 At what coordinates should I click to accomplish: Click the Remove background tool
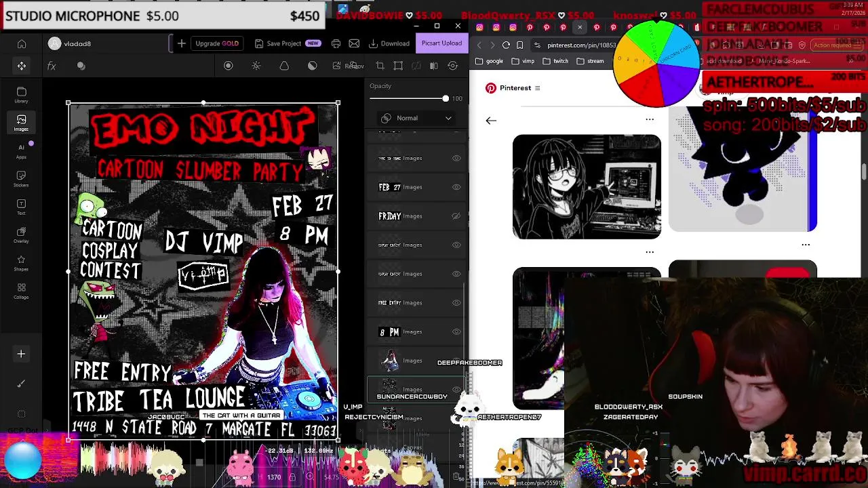[x=348, y=66]
